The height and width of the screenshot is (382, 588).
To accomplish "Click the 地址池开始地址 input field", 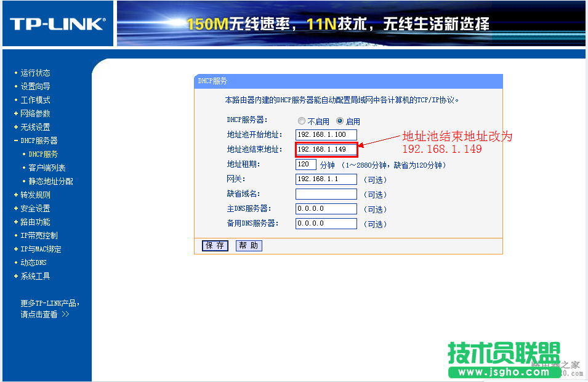I will 326,135.
